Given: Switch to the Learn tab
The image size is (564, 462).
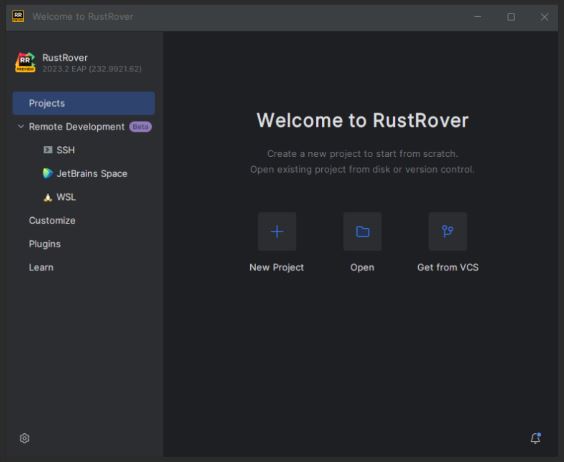Looking at the screenshot, I should coord(41,267).
